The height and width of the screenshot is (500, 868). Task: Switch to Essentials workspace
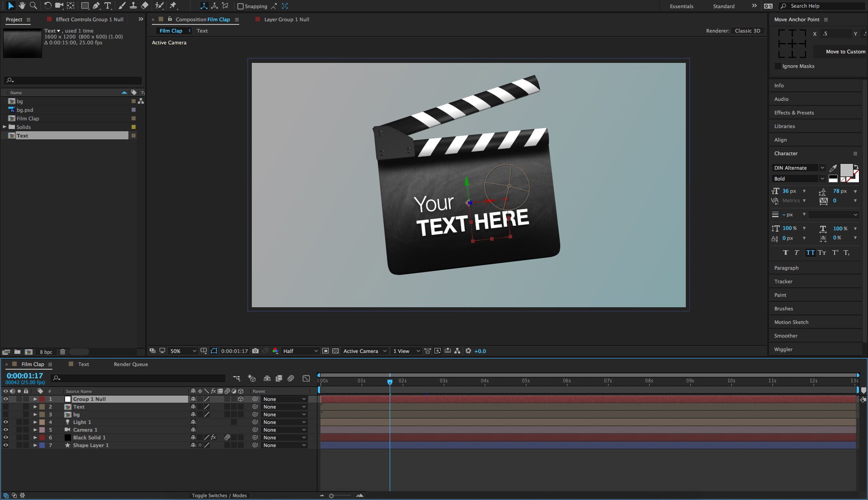pyautogui.click(x=681, y=6)
